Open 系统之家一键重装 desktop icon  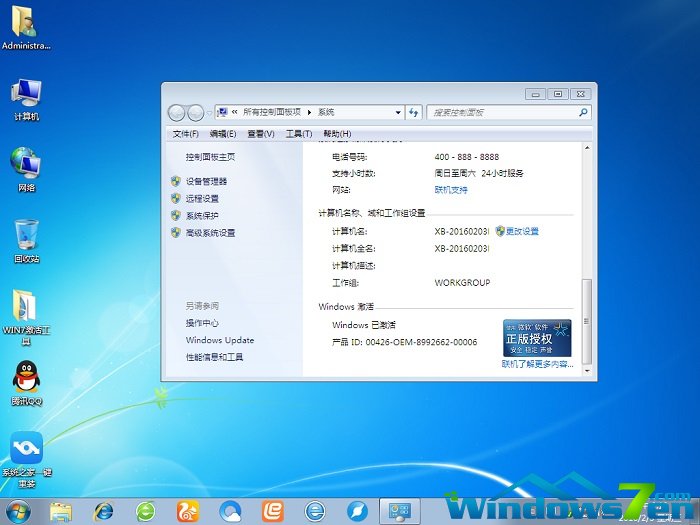(26, 460)
